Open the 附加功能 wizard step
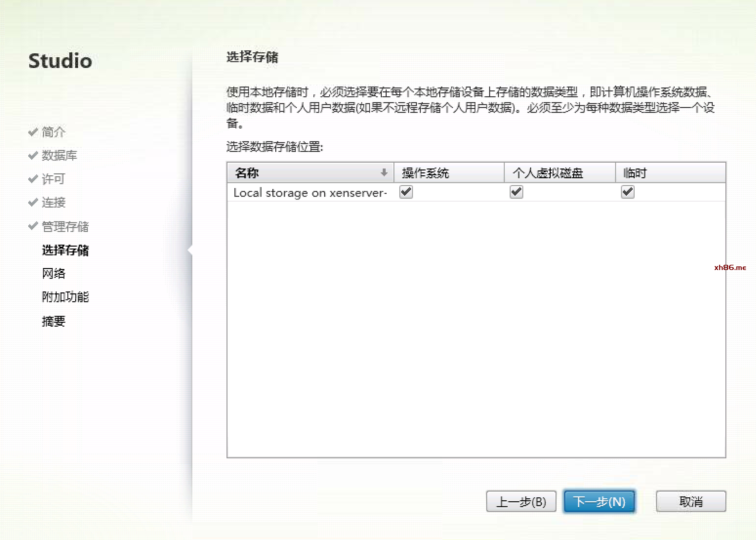The image size is (756, 540). [x=65, y=297]
